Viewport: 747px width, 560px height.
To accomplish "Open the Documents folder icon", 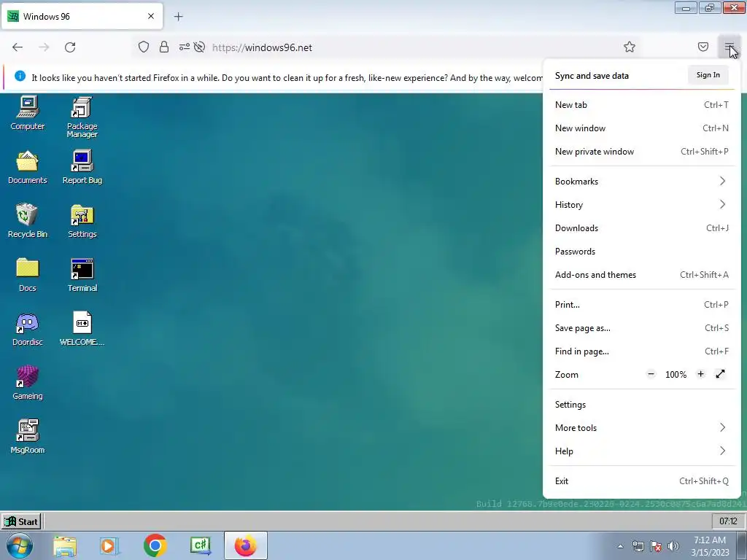I will (x=28, y=167).
